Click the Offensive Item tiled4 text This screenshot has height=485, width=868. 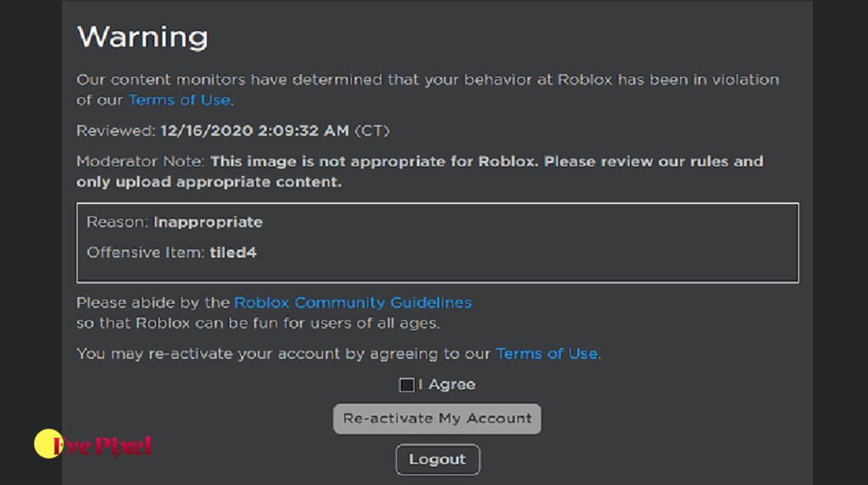pyautogui.click(x=171, y=253)
